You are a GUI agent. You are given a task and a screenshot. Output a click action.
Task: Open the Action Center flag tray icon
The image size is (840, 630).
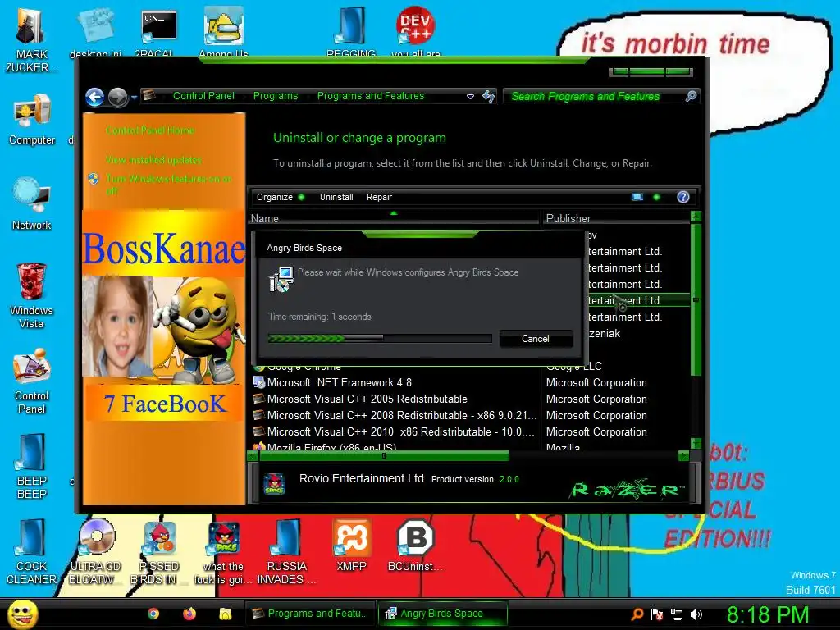point(657,614)
